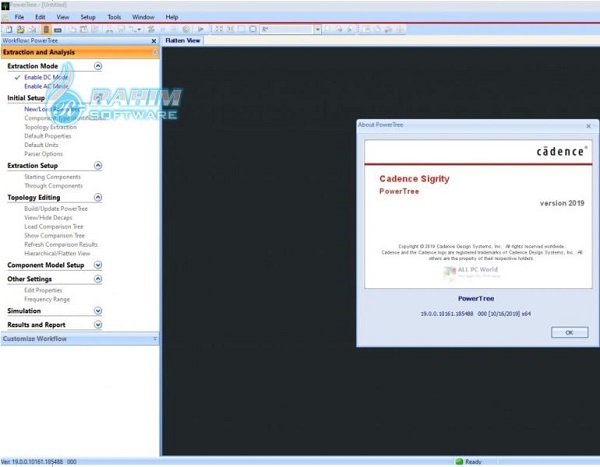
Task: Click inside the toolbar search input field
Action: click(x=287, y=29)
